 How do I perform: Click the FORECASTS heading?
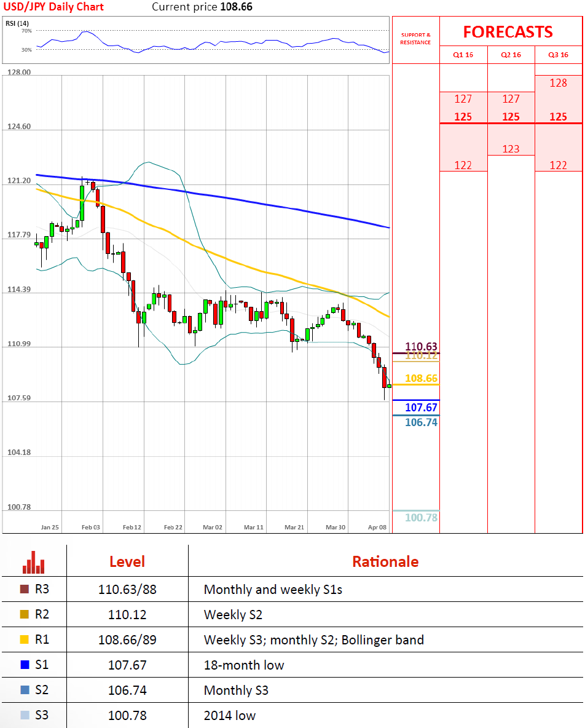click(508, 32)
